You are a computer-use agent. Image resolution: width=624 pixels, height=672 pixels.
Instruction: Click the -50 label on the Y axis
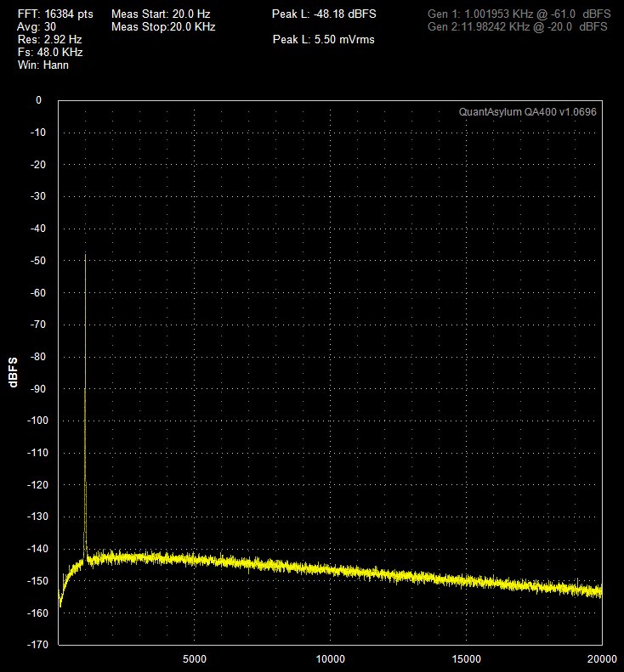[x=38, y=261]
